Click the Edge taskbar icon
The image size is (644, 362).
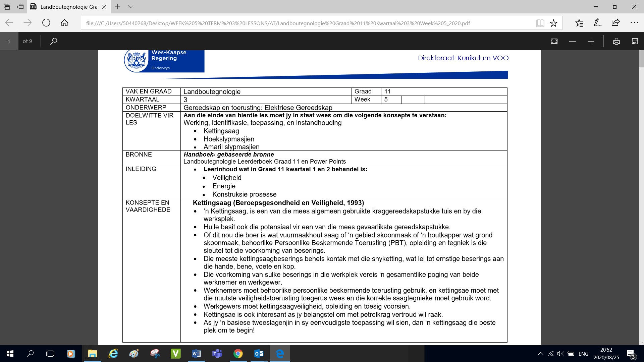[x=280, y=354]
